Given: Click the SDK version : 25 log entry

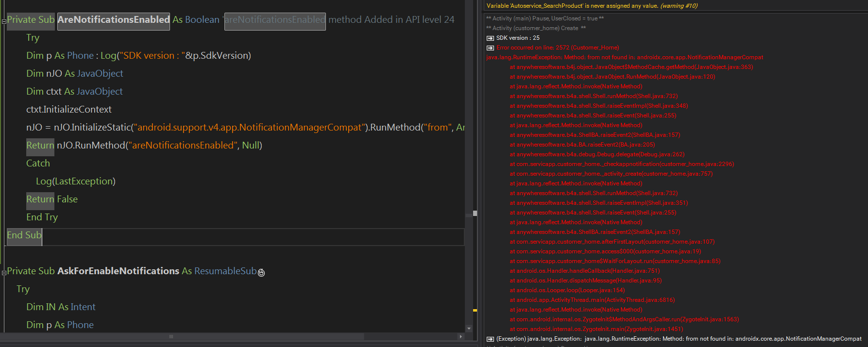Looking at the screenshot, I should click(518, 38).
